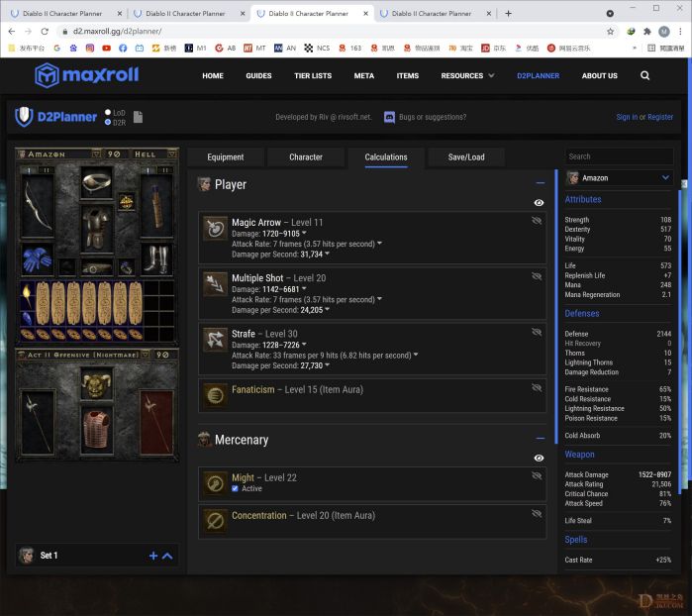Toggle Player section visibility eye
Viewport: 692px width, 616px height.
539,203
